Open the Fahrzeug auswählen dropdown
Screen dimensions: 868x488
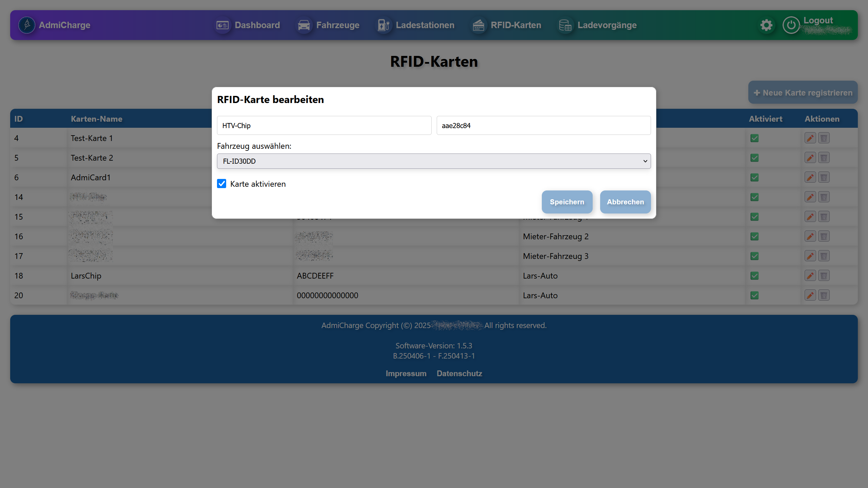434,161
